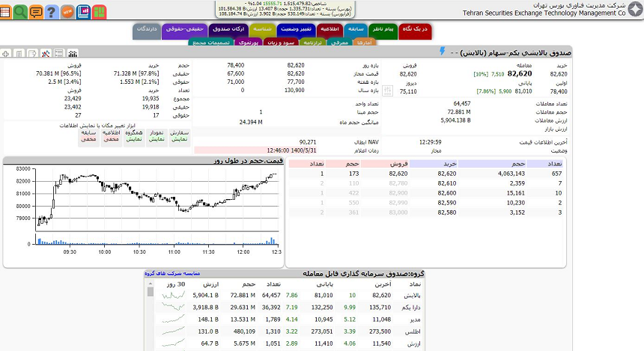Screen dimensions: 644x351
Task: Click the blue lightning bolt icon
Action: [442, 52]
